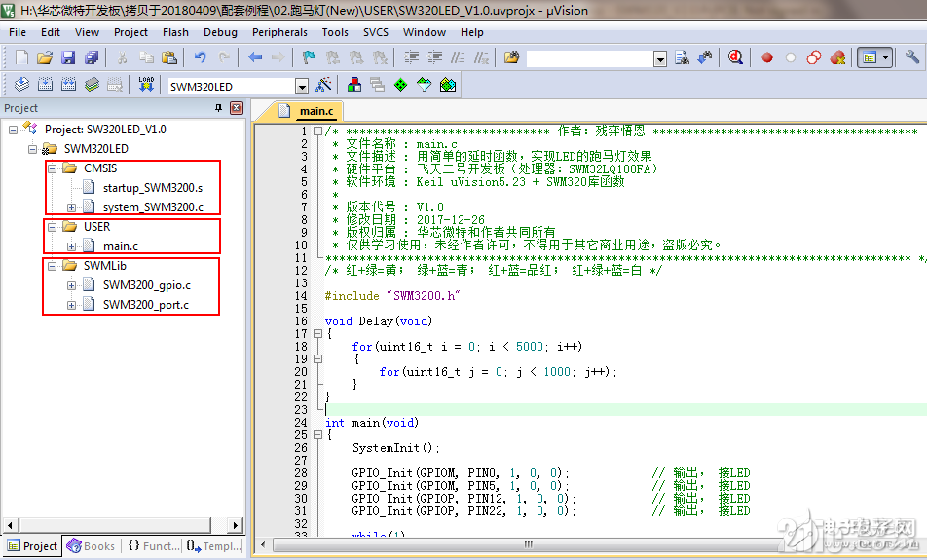The width and height of the screenshot is (927, 560).
Task: Navigate backwards with the blue left arrow
Action: [255, 57]
